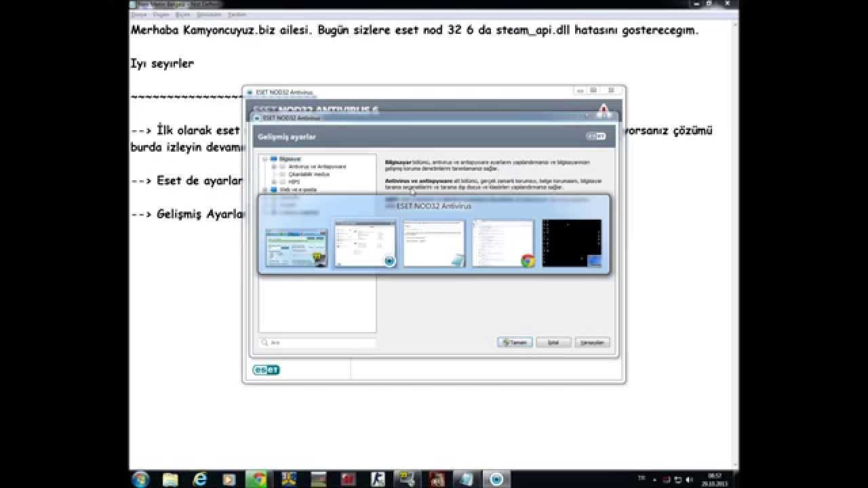This screenshot has height=488, width=868.
Task: Open the Düzen menu in Notepad
Action: click(161, 14)
